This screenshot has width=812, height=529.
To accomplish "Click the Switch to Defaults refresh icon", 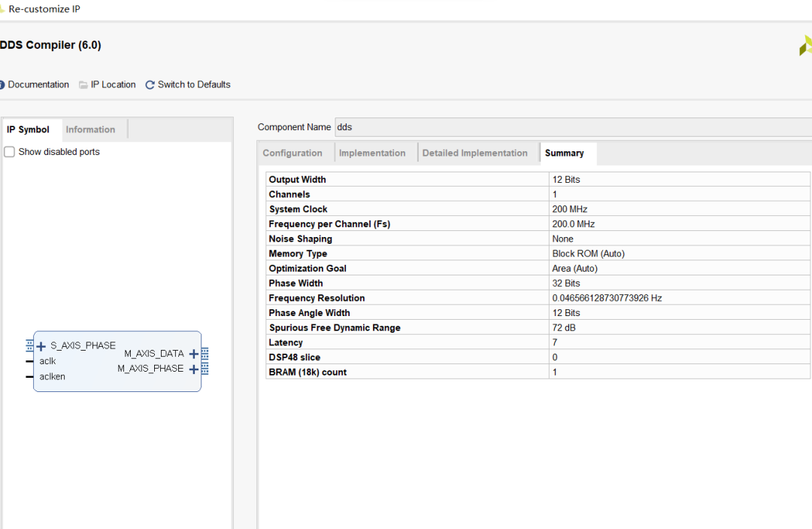I will click(150, 85).
